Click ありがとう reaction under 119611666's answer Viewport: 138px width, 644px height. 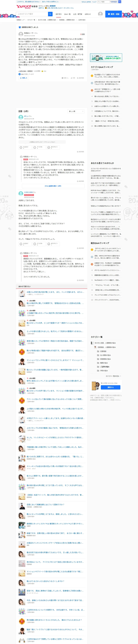[53, 244]
